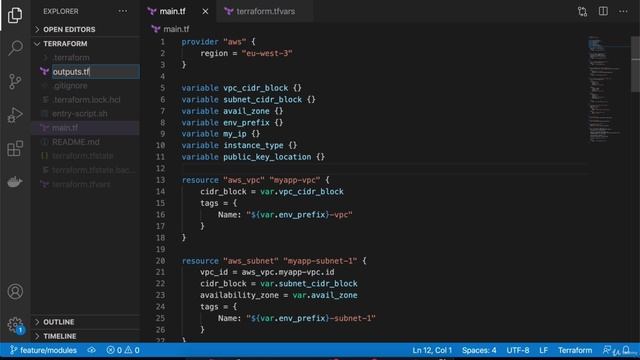Collapse the TERRAFORM folder section

coord(86,44)
